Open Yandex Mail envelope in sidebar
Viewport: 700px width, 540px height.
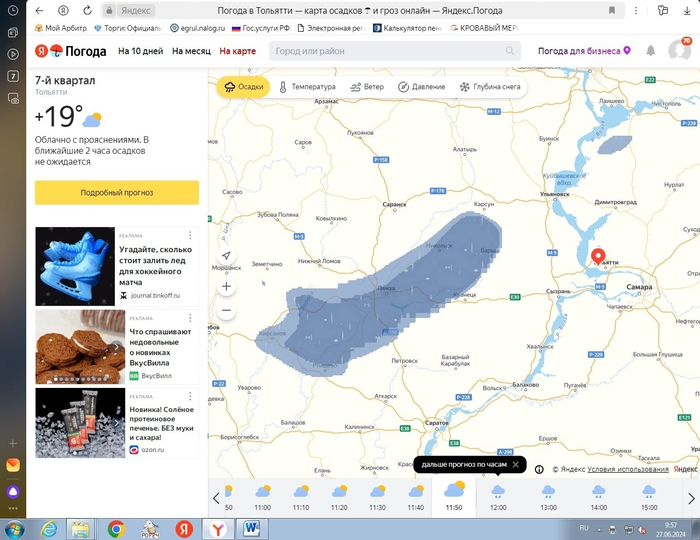pos(13,465)
